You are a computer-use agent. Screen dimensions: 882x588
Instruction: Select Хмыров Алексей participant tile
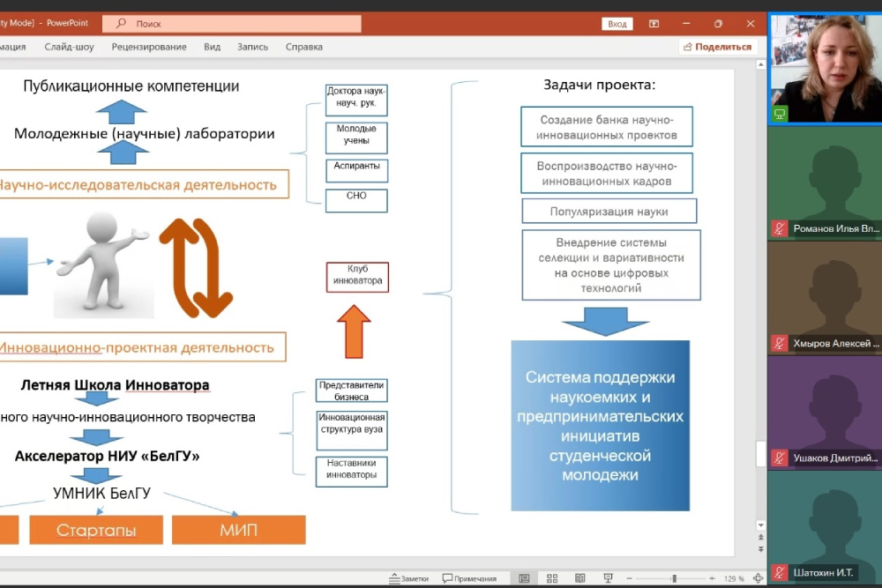click(x=826, y=297)
